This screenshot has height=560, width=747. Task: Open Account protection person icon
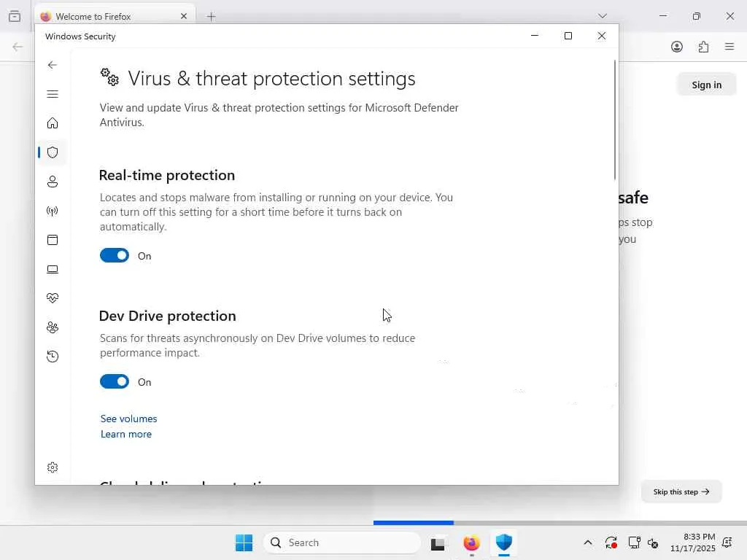(53, 182)
